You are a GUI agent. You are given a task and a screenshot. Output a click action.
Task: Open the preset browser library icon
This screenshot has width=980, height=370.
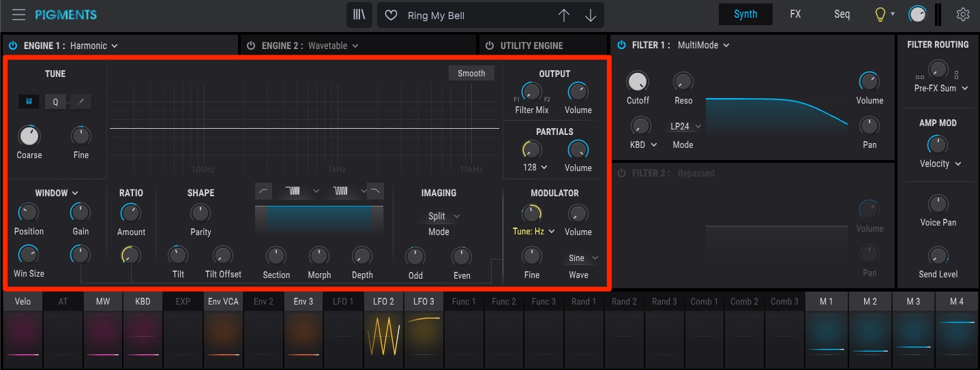(359, 15)
